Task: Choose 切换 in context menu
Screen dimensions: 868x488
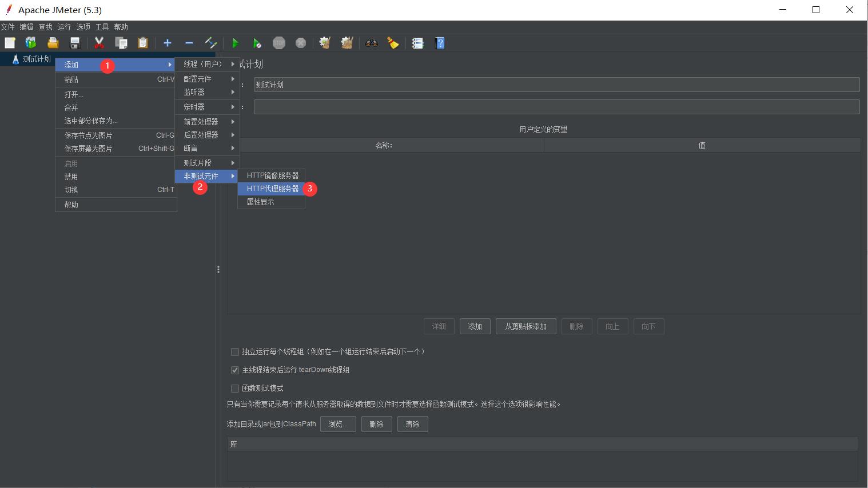Action: coord(116,190)
